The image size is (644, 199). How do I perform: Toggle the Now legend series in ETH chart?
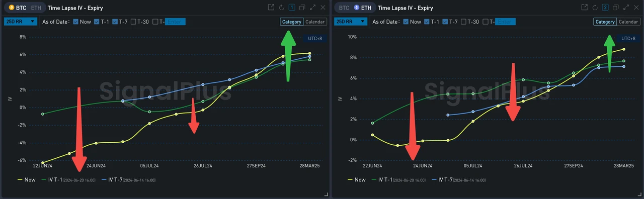(x=357, y=179)
